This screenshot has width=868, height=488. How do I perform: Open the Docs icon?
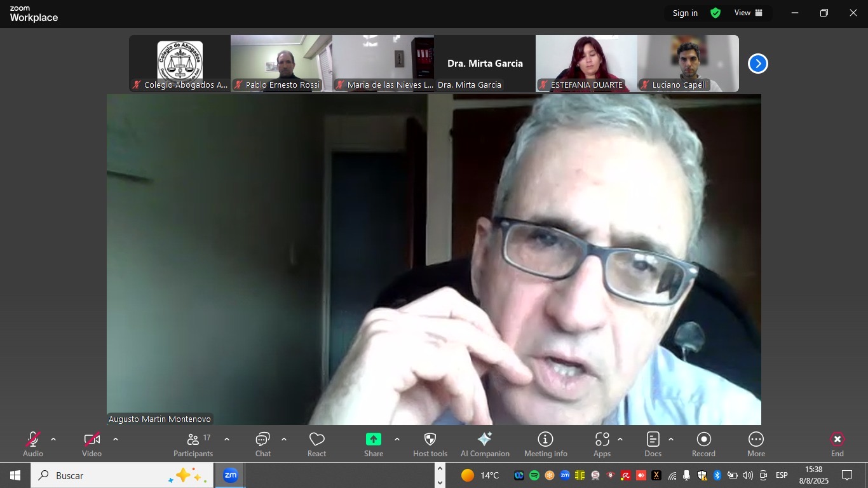pyautogui.click(x=653, y=444)
